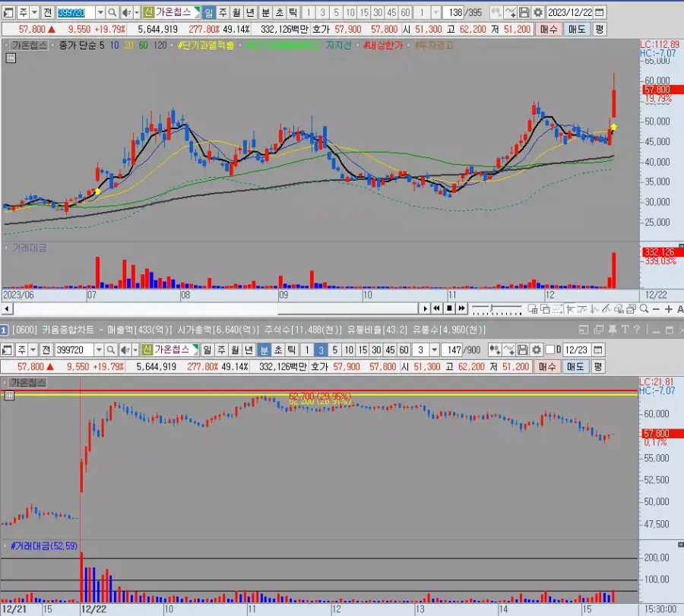The image size is (684, 616).
Task: Click the speaker icon in upper chart toolbar
Action: point(126,12)
